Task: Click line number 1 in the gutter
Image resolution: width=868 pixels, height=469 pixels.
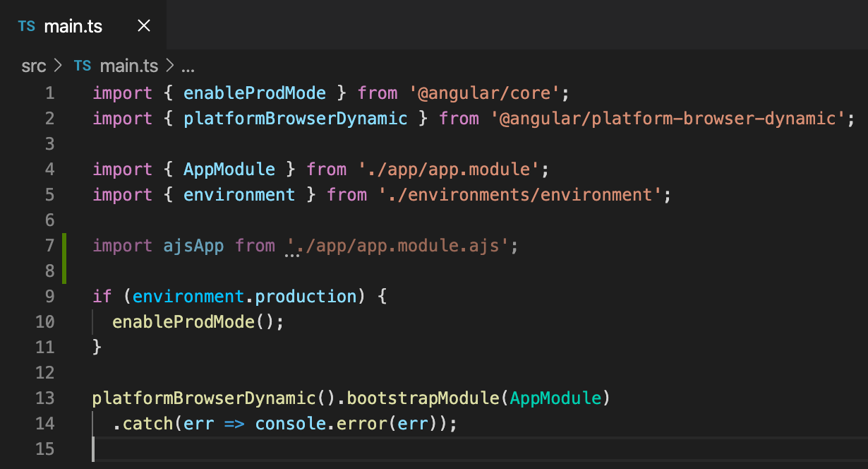Action: 49,93
